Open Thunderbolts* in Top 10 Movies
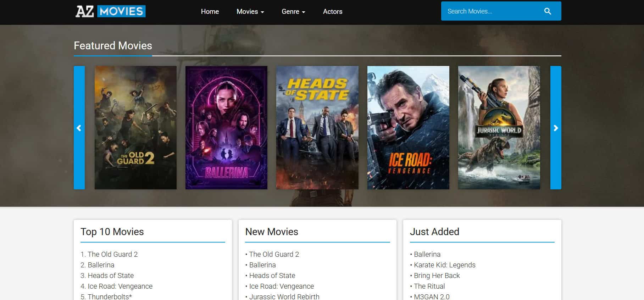The width and height of the screenshot is (644, 300). coord(110,296)
